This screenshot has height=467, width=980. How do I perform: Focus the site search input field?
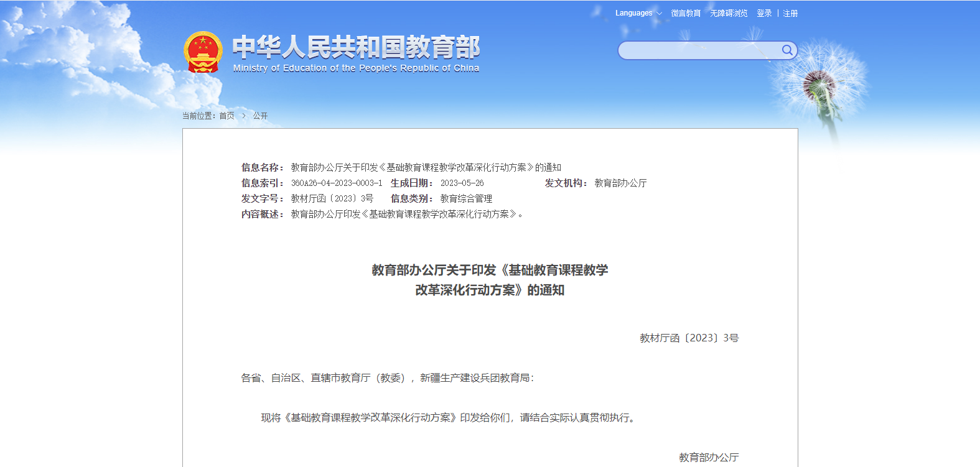698,50
